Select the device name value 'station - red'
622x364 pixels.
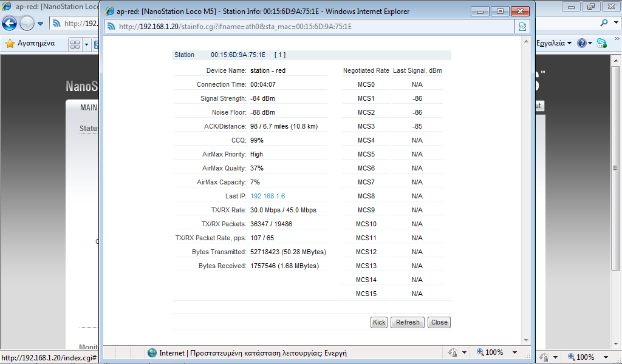(268, 70)
